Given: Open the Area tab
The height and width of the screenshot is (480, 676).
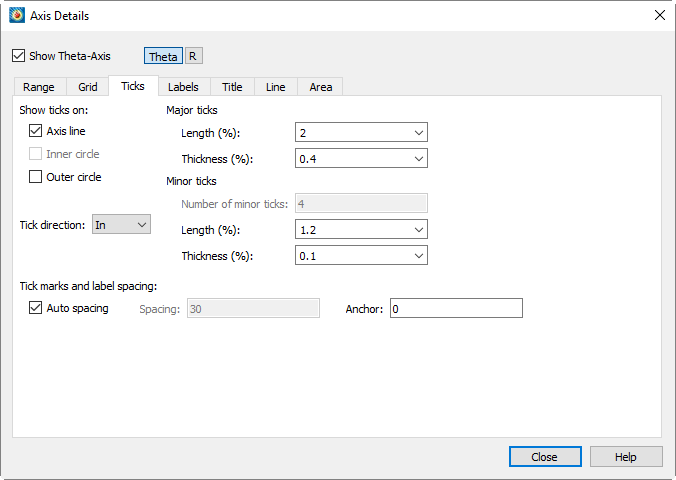Looking at the screenshot, I should pyautogui.click(x=320, y=87).
